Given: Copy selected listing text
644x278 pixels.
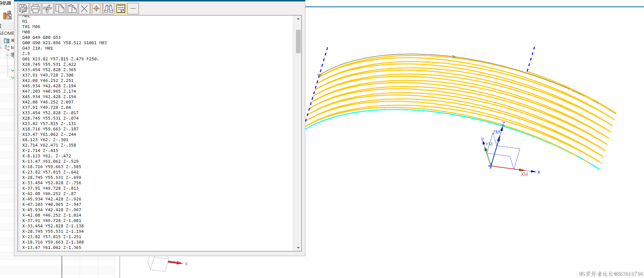Looking at the screenshot, I should coord(60,8).
